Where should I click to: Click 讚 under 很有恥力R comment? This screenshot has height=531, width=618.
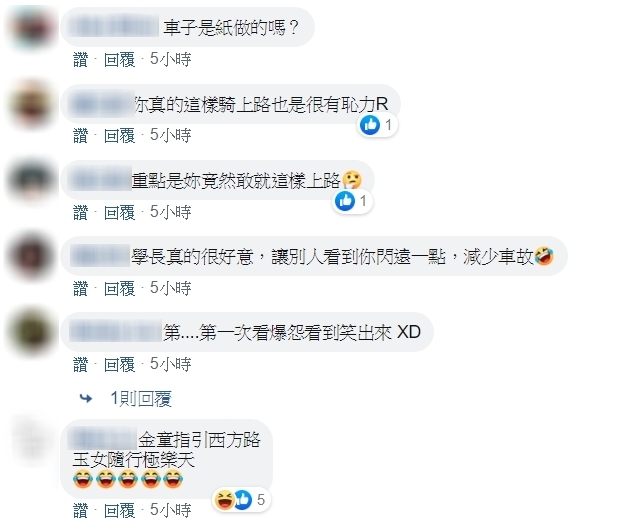[x=80, y=136]
